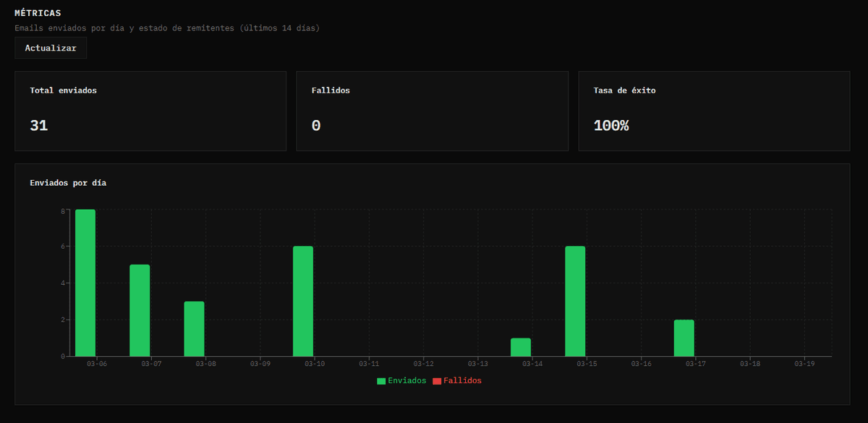Image resolution: width=868 pixels, height=423 pixels.
Task: Select the green bar for 03-07
Action: (140, 310)
